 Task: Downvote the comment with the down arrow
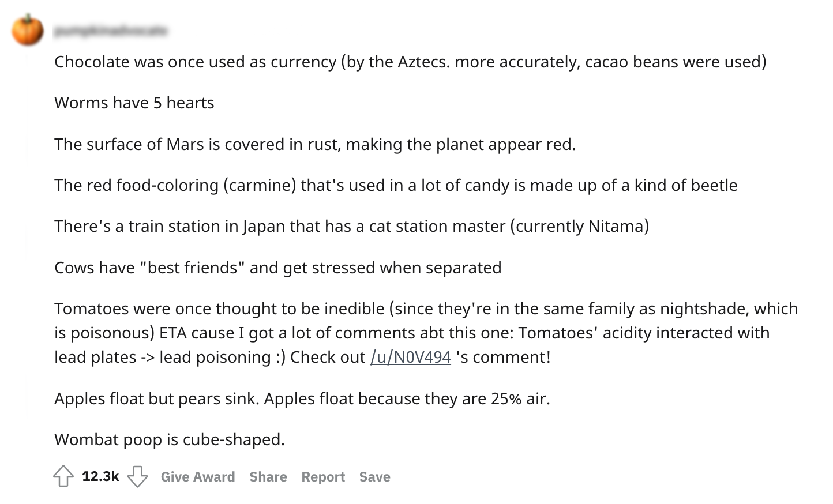137,476
